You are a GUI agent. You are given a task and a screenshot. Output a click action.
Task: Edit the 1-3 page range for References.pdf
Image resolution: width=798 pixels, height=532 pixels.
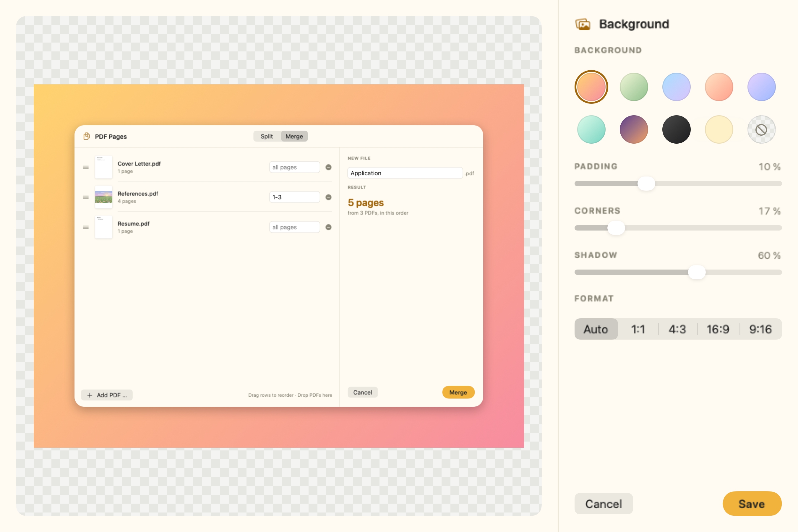click(294, 197)
